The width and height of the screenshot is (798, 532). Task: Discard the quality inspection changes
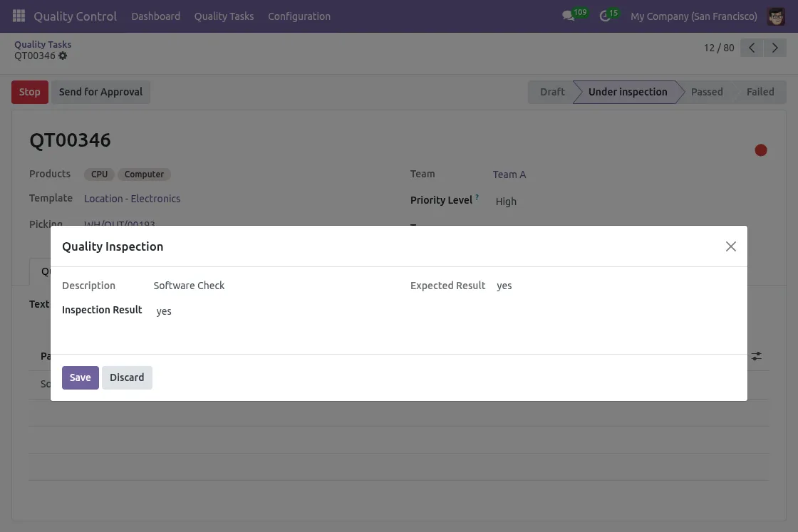(127, 377)
